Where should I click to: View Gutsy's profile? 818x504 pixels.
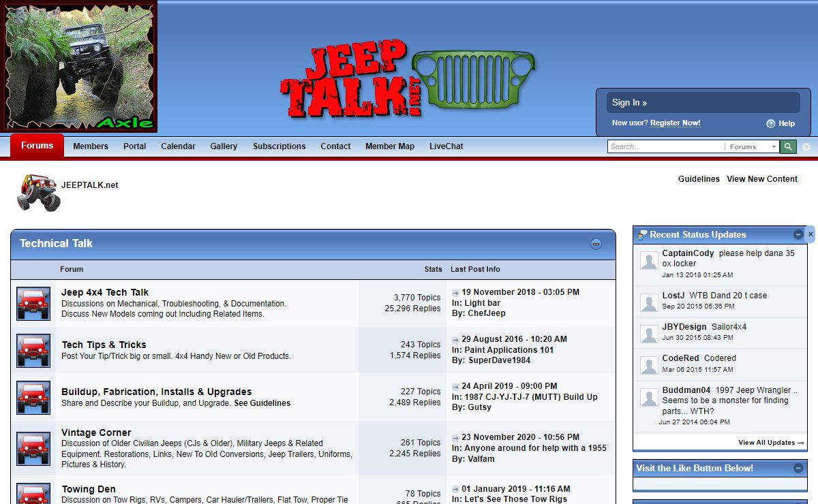[479, 407]
